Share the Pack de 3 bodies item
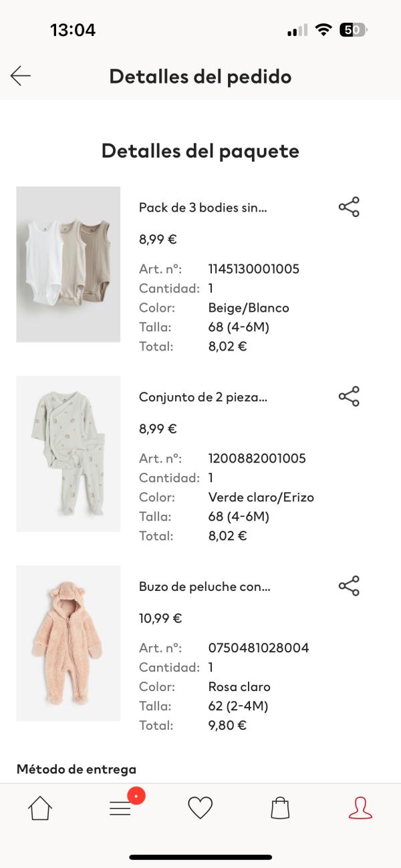 point(349,207)
